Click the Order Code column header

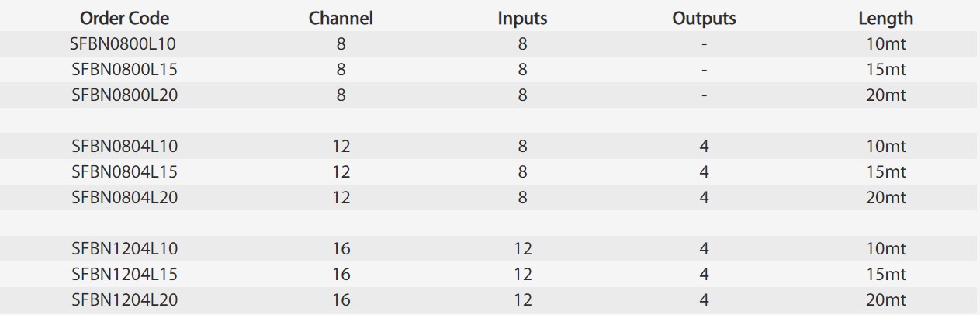pyautogui.click(x=124, y=18)
